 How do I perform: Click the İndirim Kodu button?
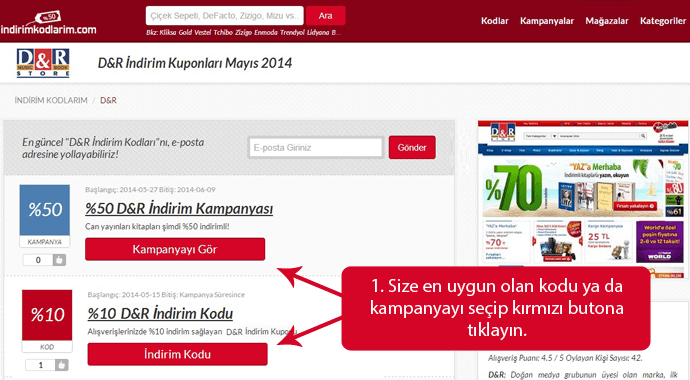[x=177, y=354]
